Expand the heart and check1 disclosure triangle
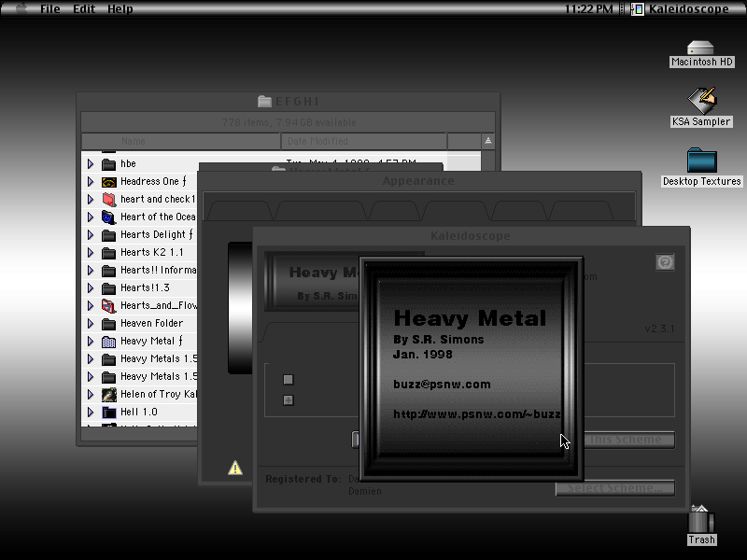747x560 pixels. (91, 199)
